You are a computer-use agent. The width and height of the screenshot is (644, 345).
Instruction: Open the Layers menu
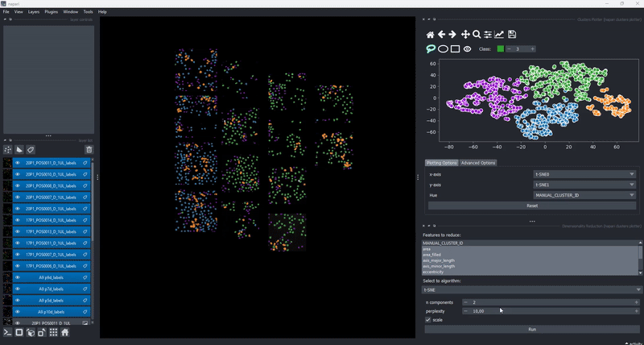pyautogui.click(x=34, y=12)
